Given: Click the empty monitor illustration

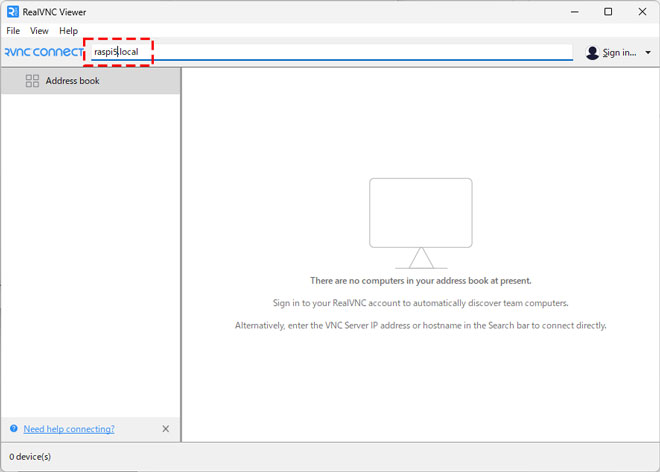Looking at the screenshot, I should coord(420,222).
